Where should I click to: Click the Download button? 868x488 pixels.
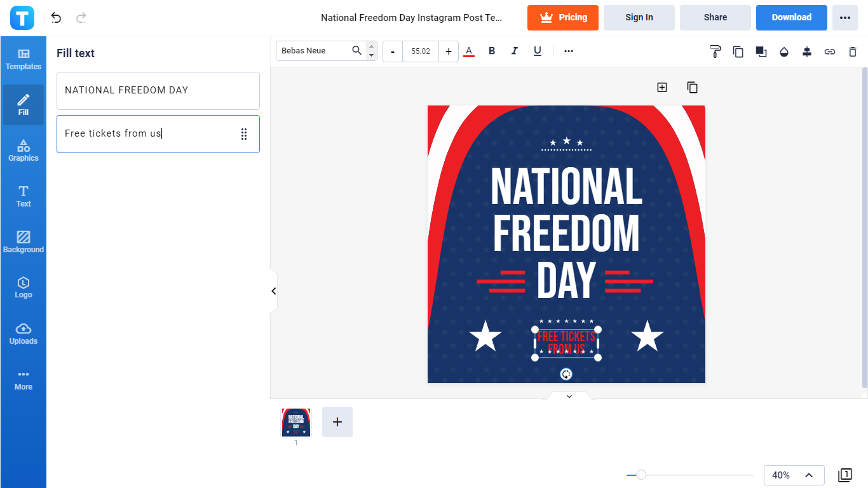point(791,18)
